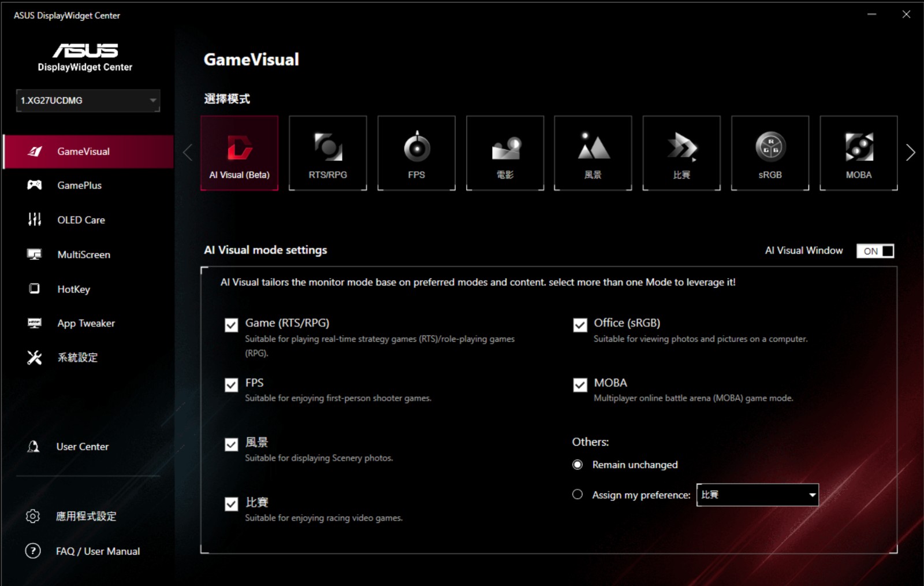Viewport: 924px width, 586px height.
Task: Click the HotKey square icon
Action: [35, 288]
